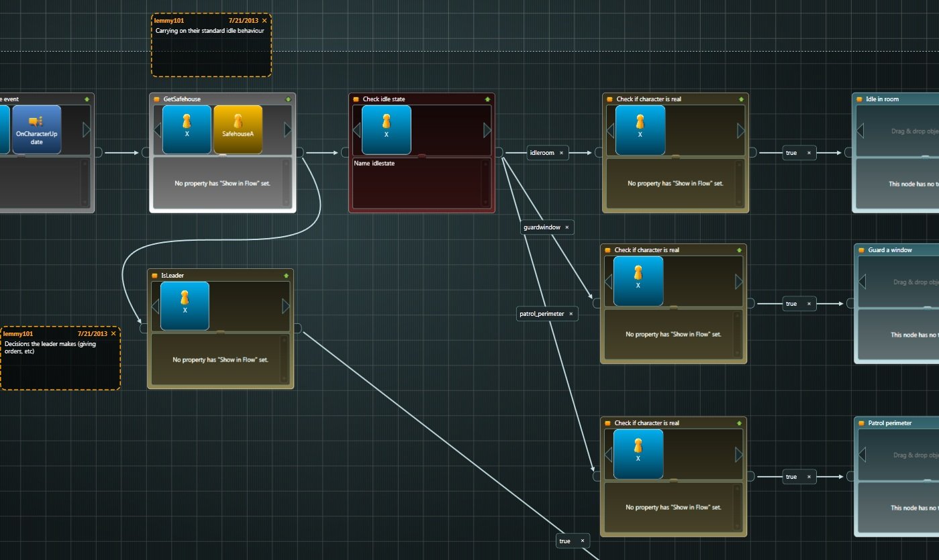939x560 pixels.
Task: Click the green arrow on GetSafehouse node
Action: tap(288, 99)
